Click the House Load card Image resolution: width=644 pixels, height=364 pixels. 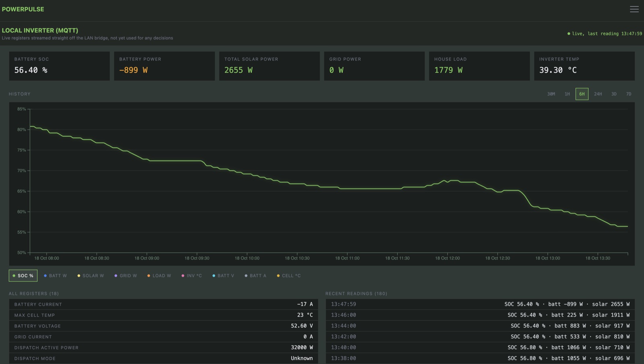coord(479,66)
